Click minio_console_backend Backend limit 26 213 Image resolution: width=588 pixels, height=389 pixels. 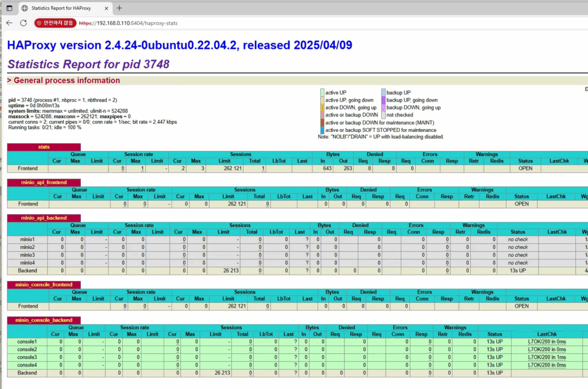pos(222,374)
